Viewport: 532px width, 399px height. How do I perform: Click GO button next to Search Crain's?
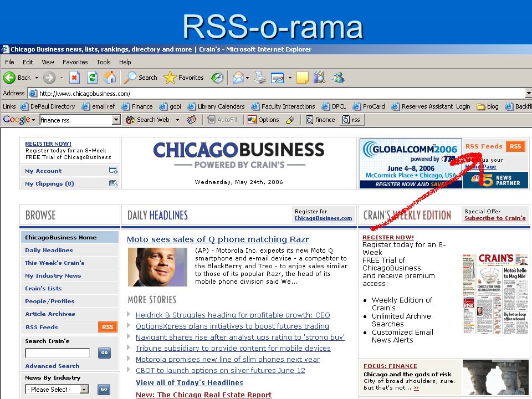(104, 353)
